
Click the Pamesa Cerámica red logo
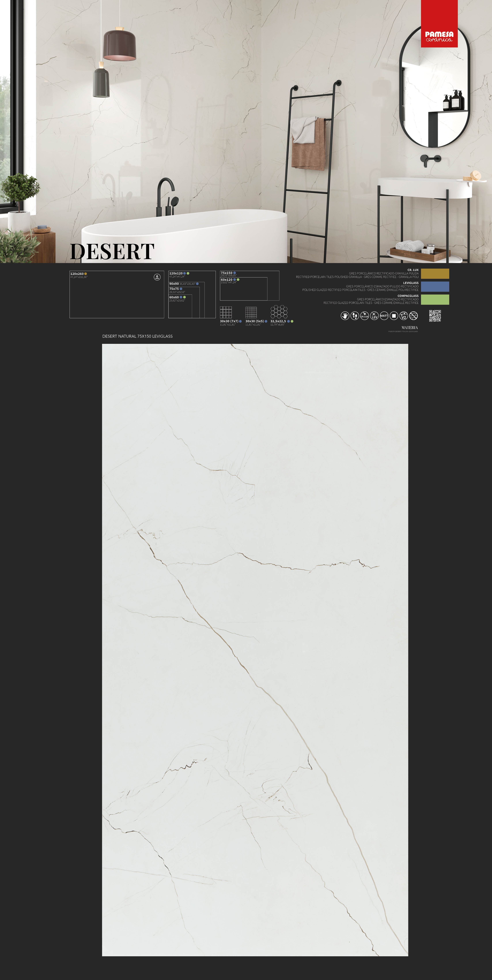[439, 24]
